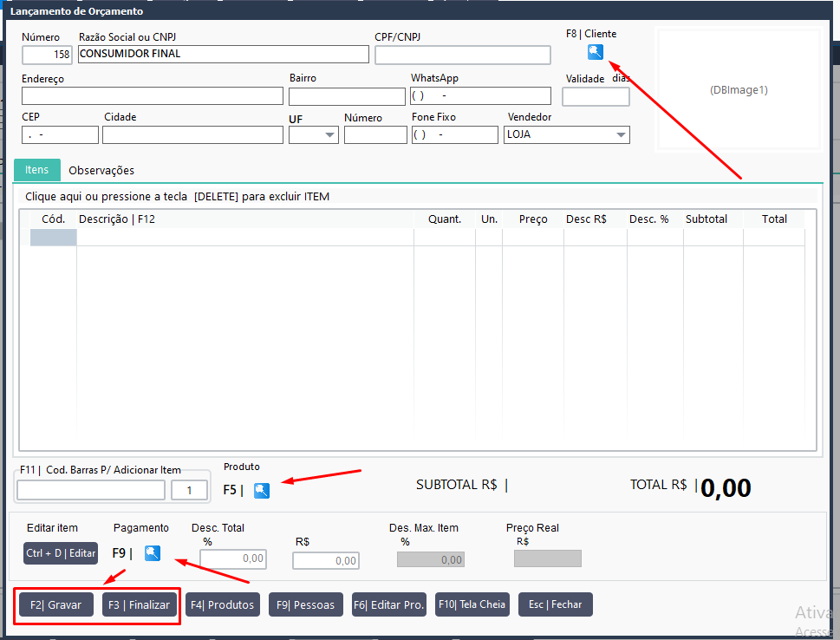The width and height of the screenshot is (840, 640).
Task: Click the delete ITEM instruction text
Action: [x=178, y=197]
